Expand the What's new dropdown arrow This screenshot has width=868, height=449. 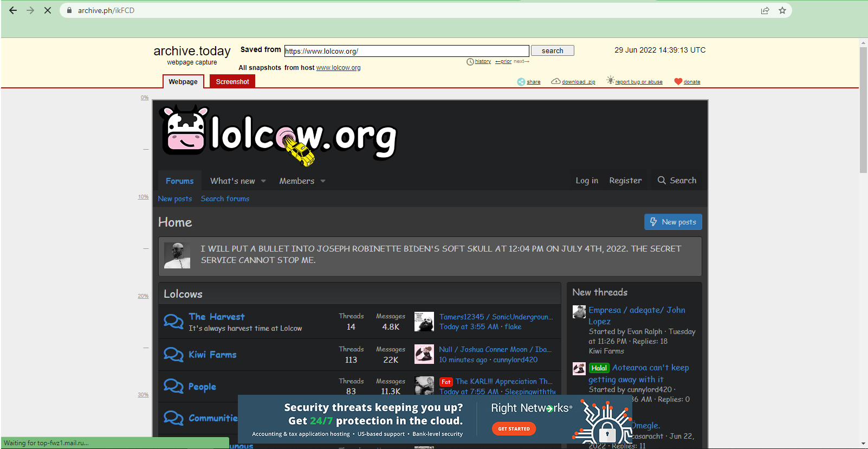[x=263, y=181]
